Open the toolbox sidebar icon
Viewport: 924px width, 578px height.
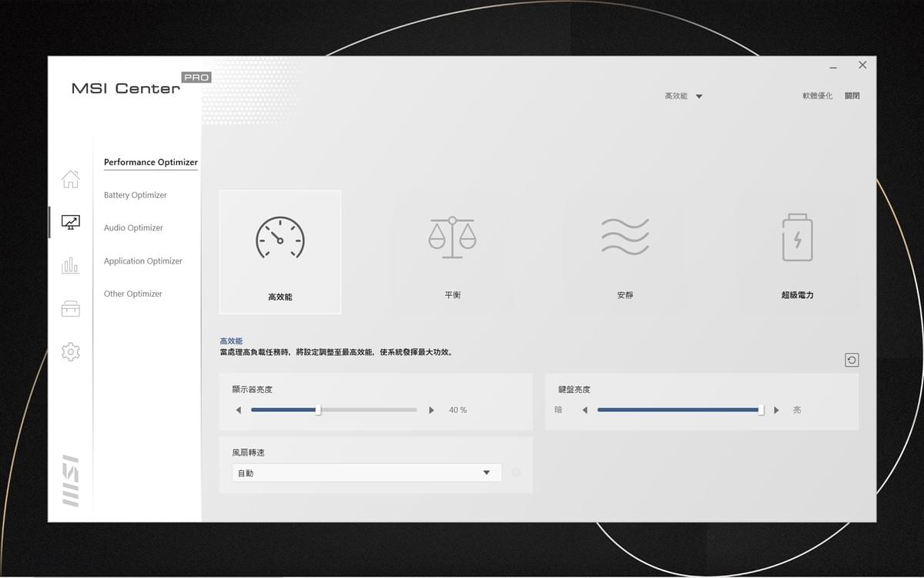click(x=70, y=309)
